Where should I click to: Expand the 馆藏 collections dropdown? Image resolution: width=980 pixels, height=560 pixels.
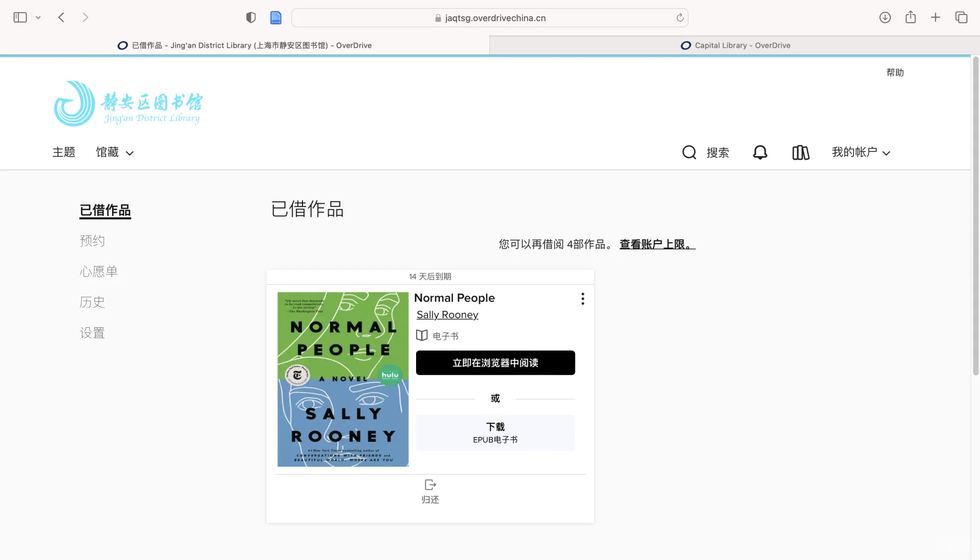tap(115, 152)
